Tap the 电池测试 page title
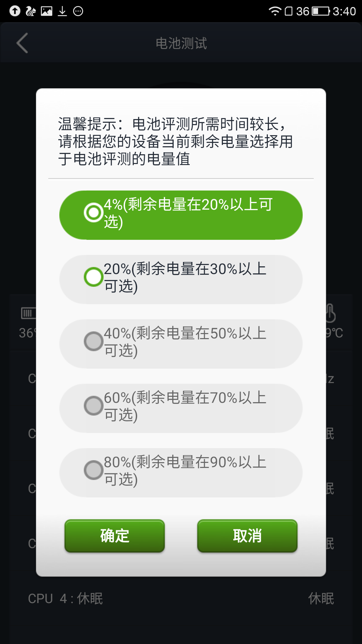The image size is (362, 644). 181,43
